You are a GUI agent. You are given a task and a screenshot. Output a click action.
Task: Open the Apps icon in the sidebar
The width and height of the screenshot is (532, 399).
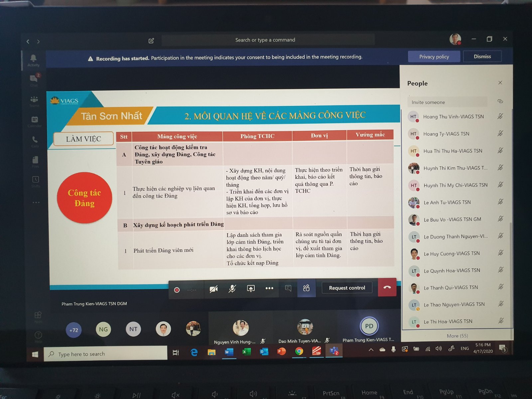[38, 317]
